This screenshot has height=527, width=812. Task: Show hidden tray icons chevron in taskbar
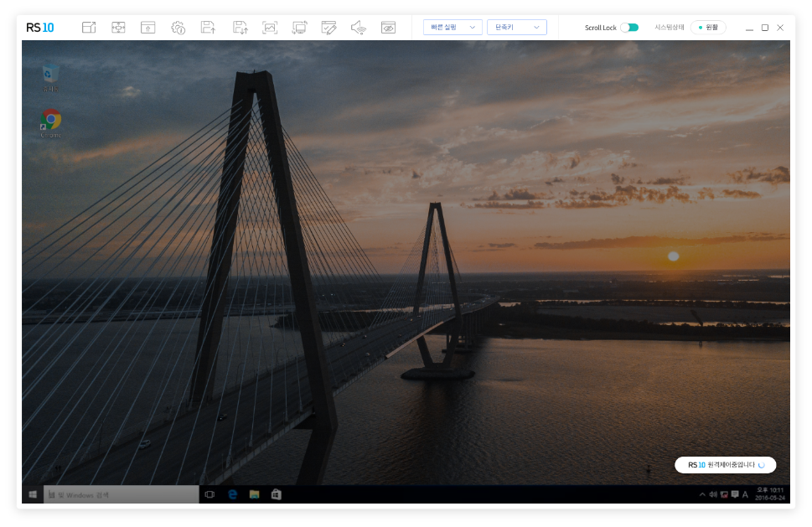pyautogui.click(x=702, y=495)
